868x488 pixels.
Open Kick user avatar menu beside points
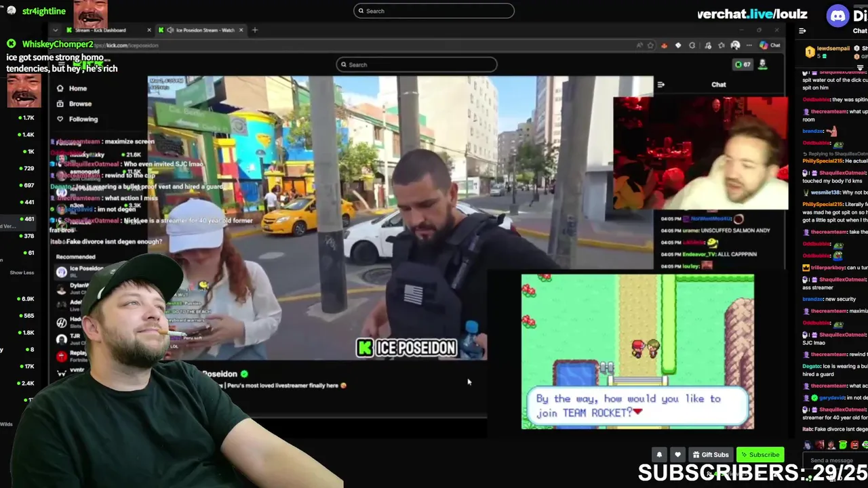[x=763, y=64]
